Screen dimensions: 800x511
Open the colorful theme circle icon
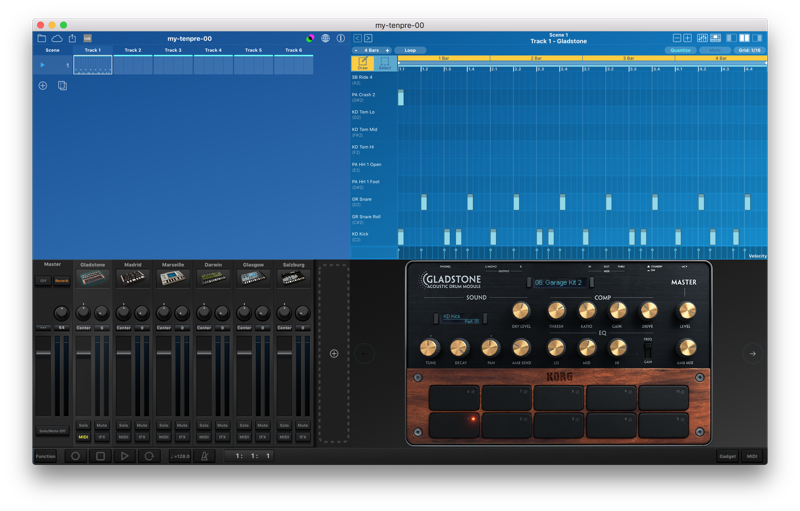point(310,38)
